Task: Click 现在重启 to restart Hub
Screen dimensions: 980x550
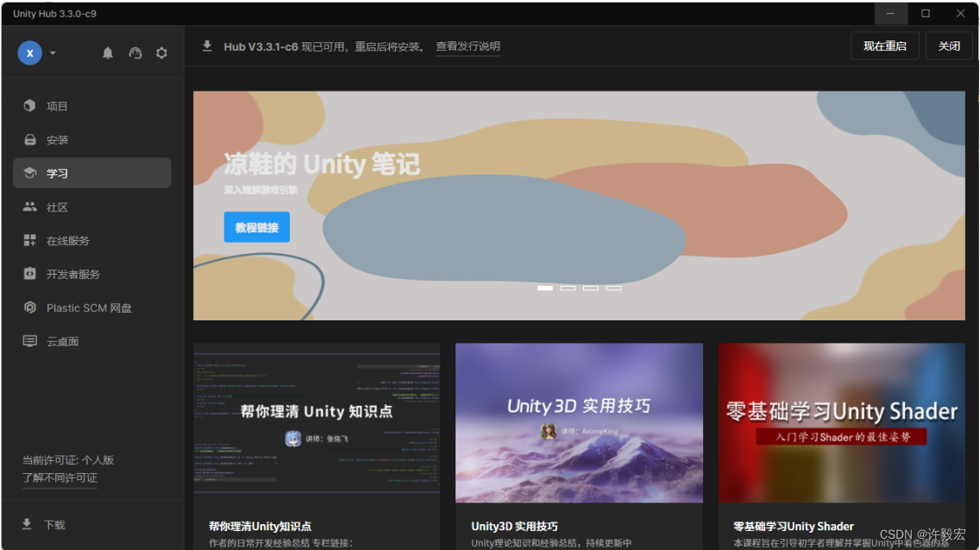Action: pos(884,45)
